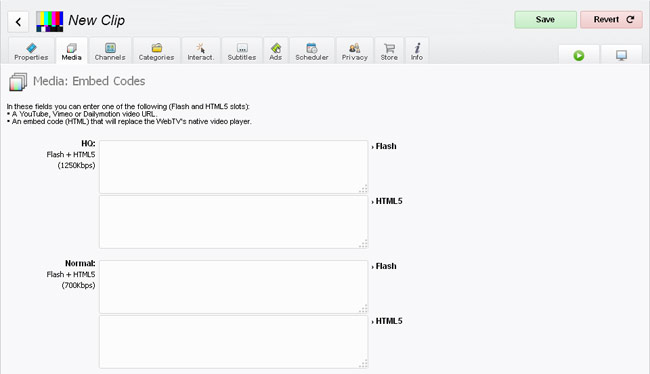Click the resize grip of HQ HTML5 field
The image size is (650, 374).
pos(363,244)
